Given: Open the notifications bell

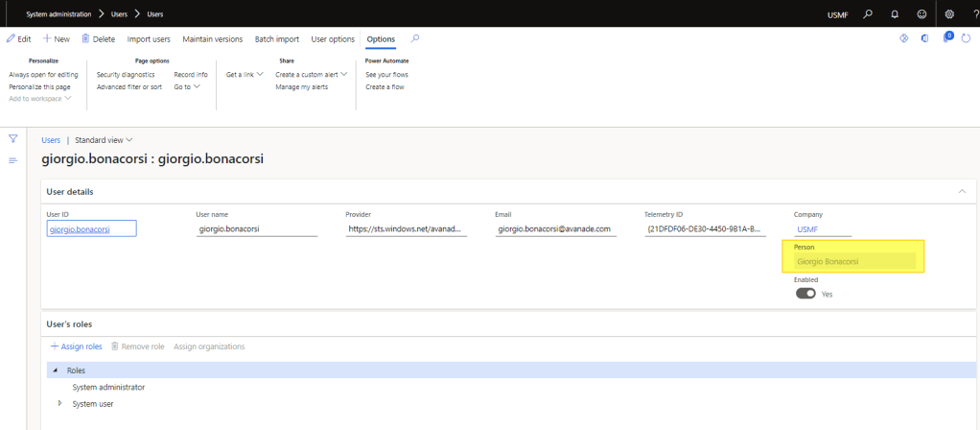Looking at the screenshot, I should (x=895, y=14).
